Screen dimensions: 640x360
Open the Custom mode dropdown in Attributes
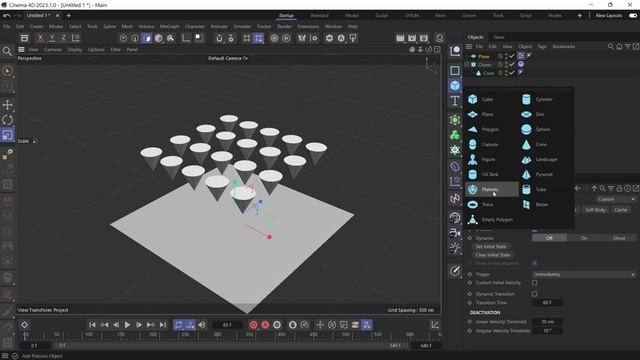(616, 199)
